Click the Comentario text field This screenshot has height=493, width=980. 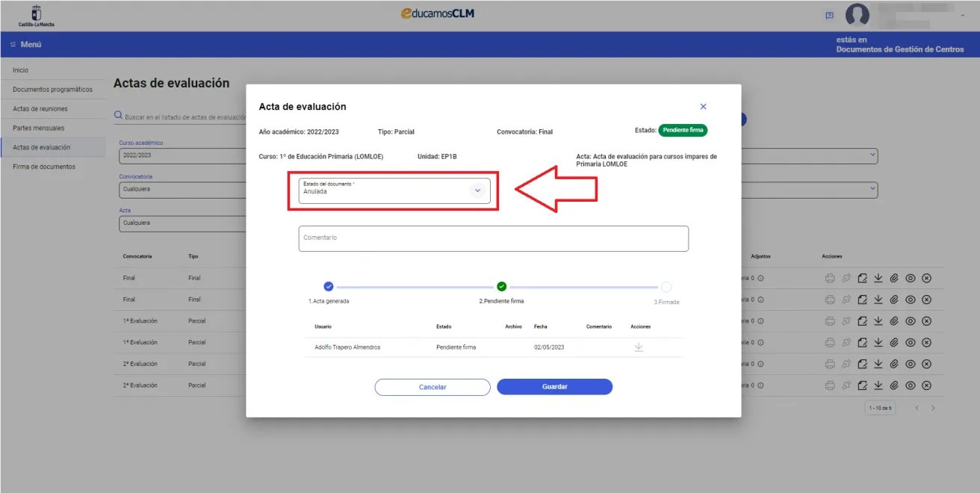[x=493, y=238]
